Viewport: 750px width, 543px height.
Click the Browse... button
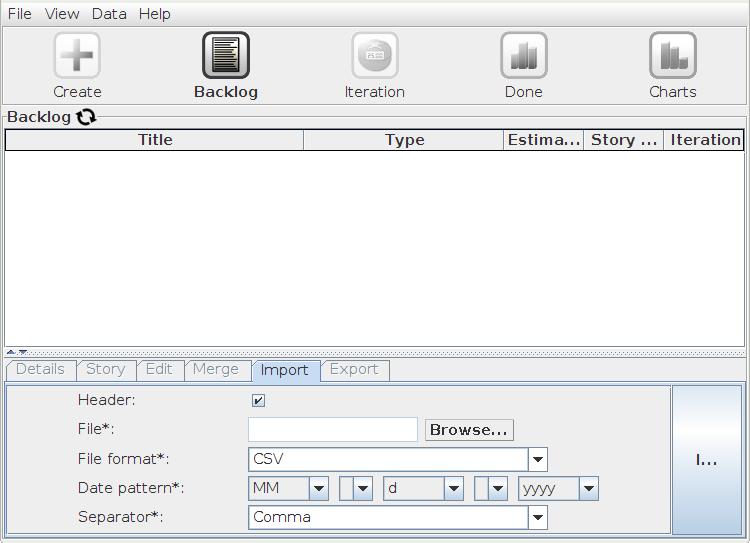(469, 430)
